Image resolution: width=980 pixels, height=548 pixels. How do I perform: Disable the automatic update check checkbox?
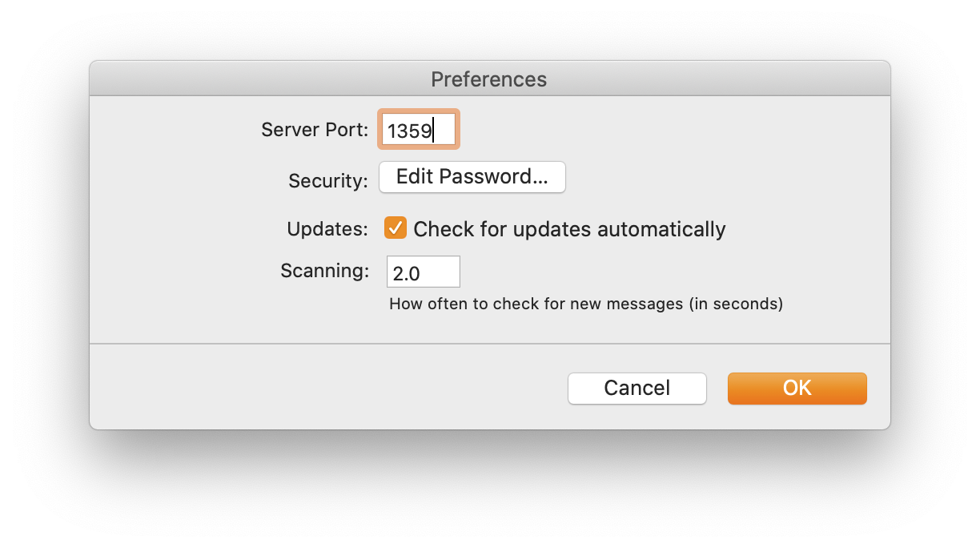[396, 228]
